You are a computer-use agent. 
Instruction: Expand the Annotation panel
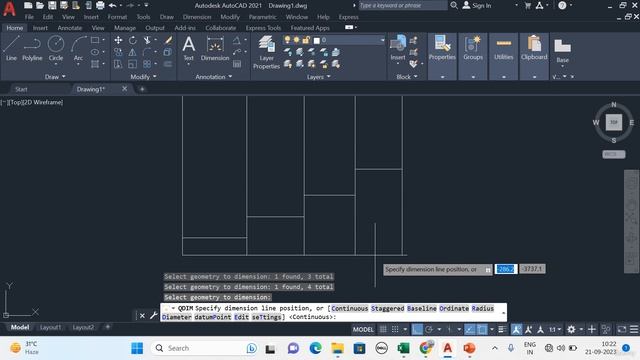click(213, 77)
